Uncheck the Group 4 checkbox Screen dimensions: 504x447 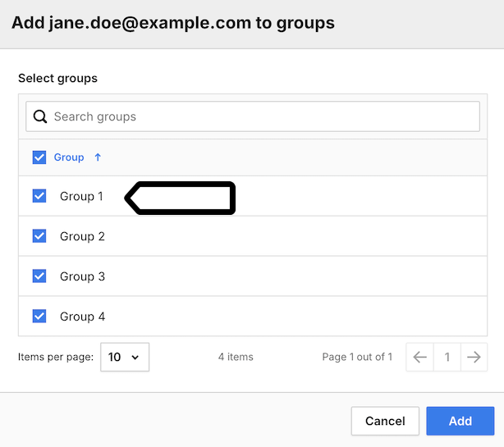[x=39, y=317]
